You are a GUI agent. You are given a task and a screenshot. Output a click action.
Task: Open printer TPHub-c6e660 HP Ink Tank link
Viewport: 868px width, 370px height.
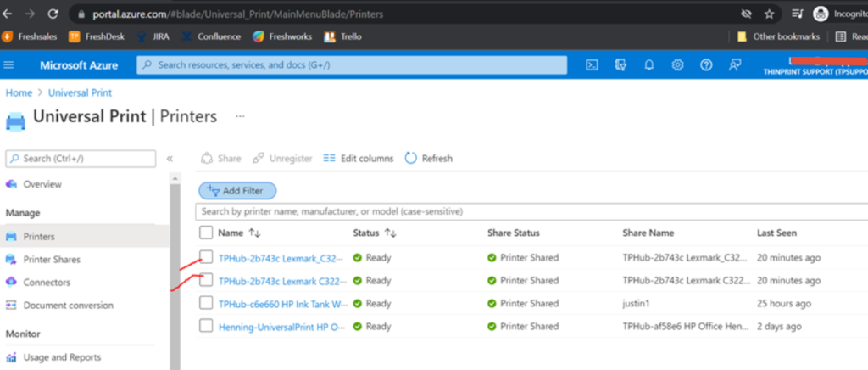281,304
